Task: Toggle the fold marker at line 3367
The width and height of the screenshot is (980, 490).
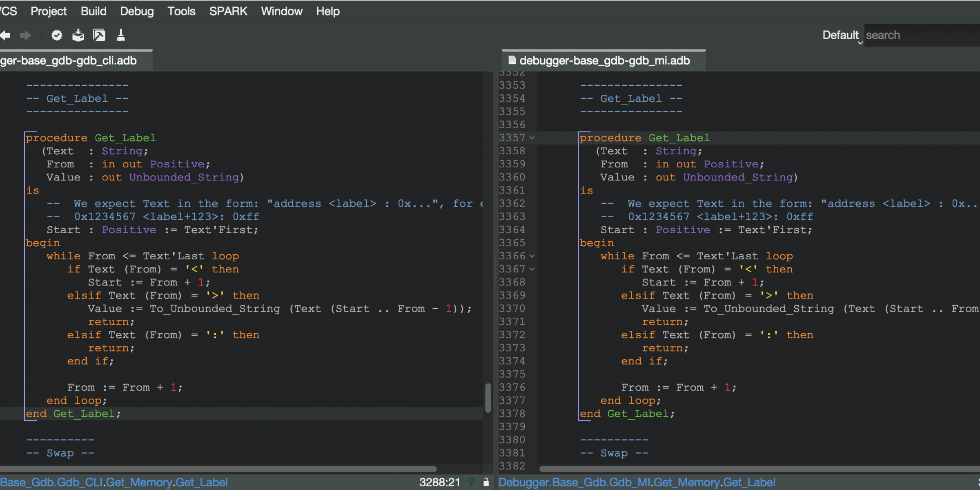Action: [x=532, y=269]
